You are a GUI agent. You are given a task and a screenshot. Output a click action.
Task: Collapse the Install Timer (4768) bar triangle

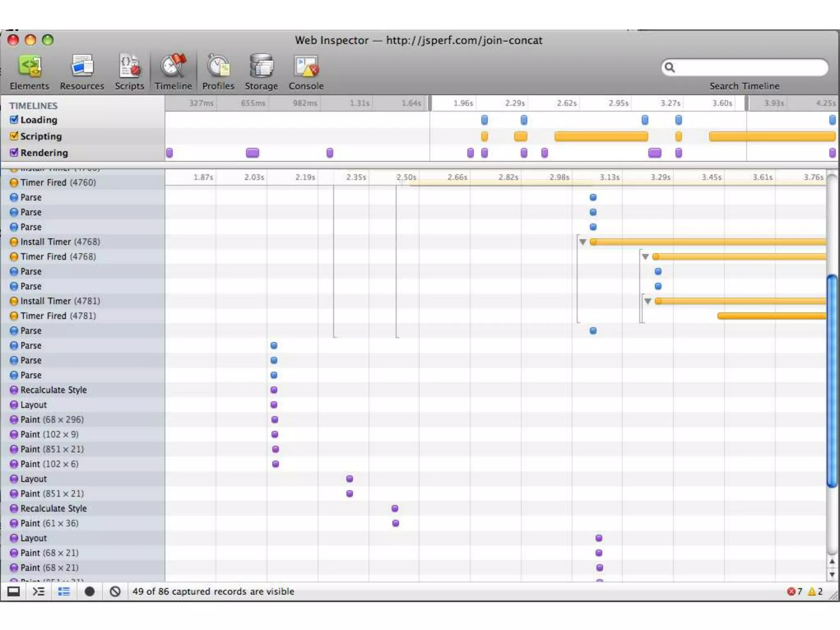[x=582, y=242]
